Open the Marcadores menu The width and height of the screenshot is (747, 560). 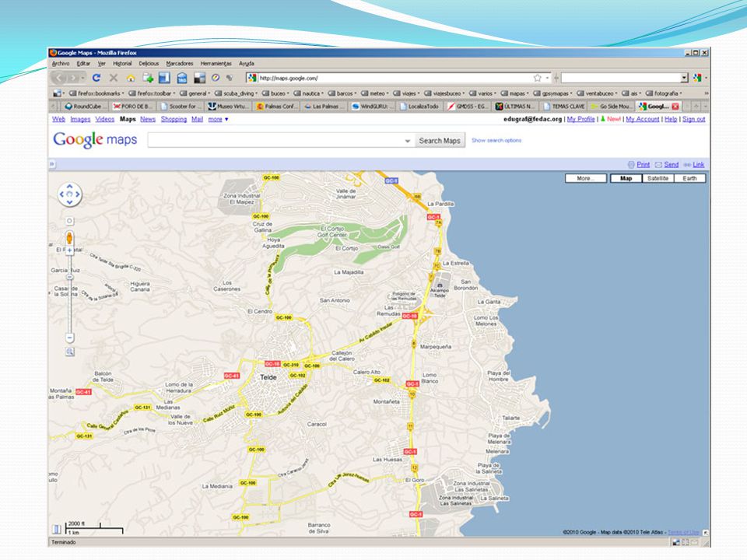tap(180, 63)
